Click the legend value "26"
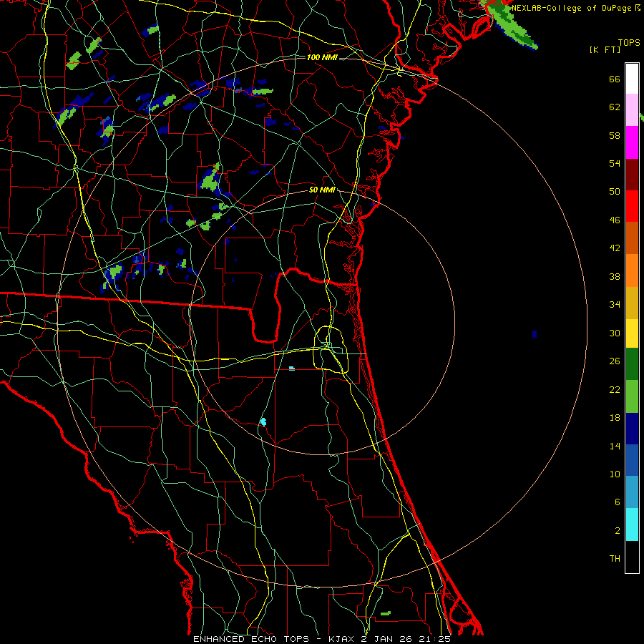Image resolution: width=644 pixels, height=644 pixels. coord(615,361)
